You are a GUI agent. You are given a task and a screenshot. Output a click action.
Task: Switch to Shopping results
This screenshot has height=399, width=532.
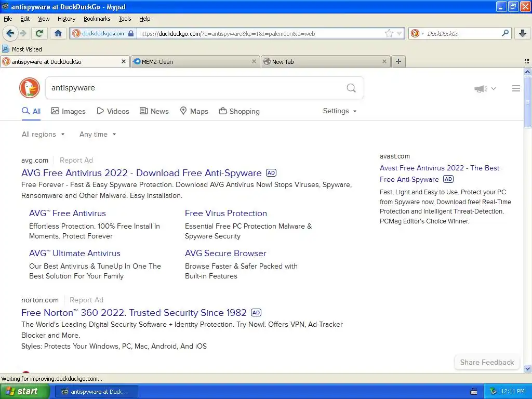coord(239,111)
